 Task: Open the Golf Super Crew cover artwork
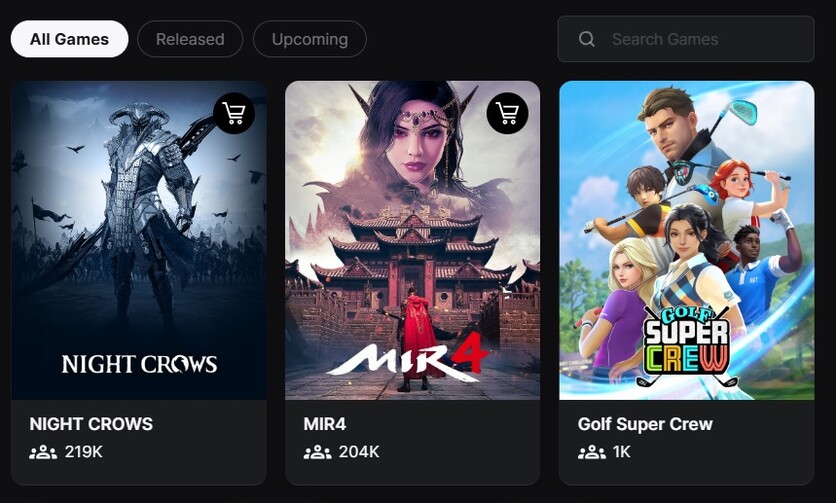[x=687, y=240]
